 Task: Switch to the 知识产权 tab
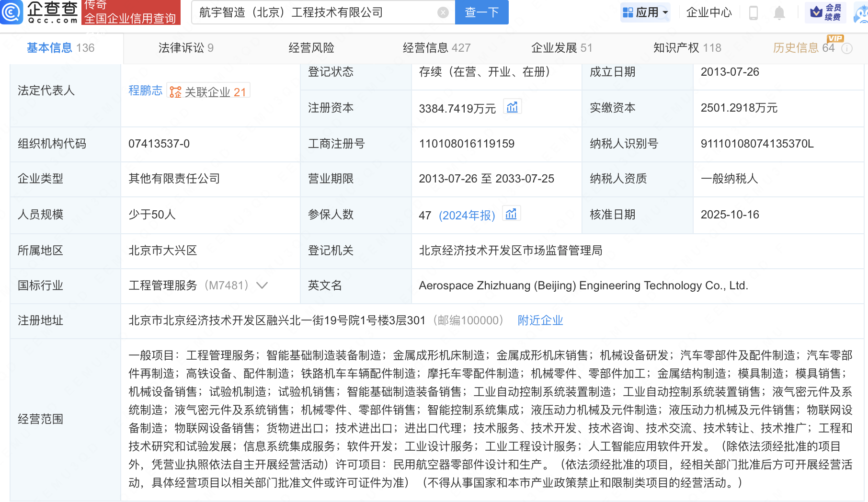(x=687, y=48)
